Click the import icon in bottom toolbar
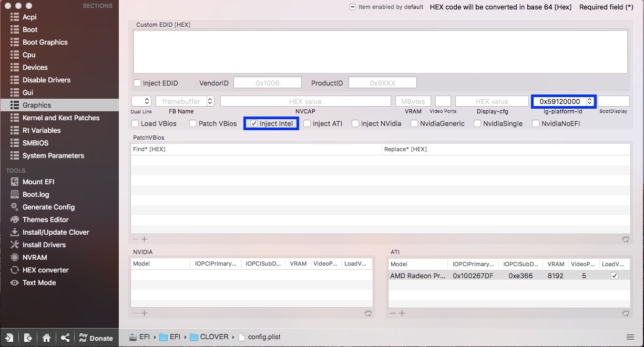The height and width of the screenshot is (347, 644). 9,338
